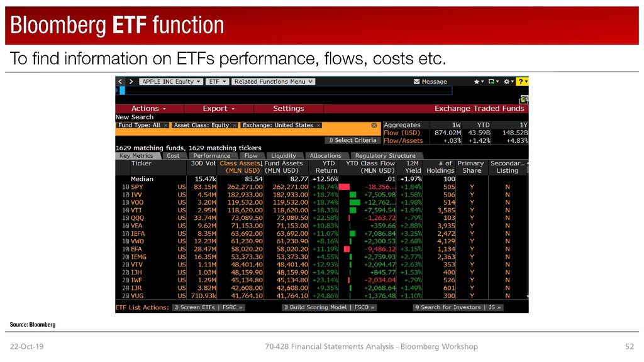644x362 pixels.
Task: Select the VTV ticker row
Action: tap(321, 265)
